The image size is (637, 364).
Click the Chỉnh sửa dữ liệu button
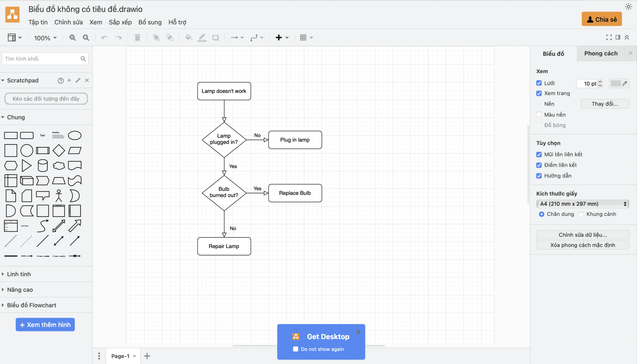[583, 235]
